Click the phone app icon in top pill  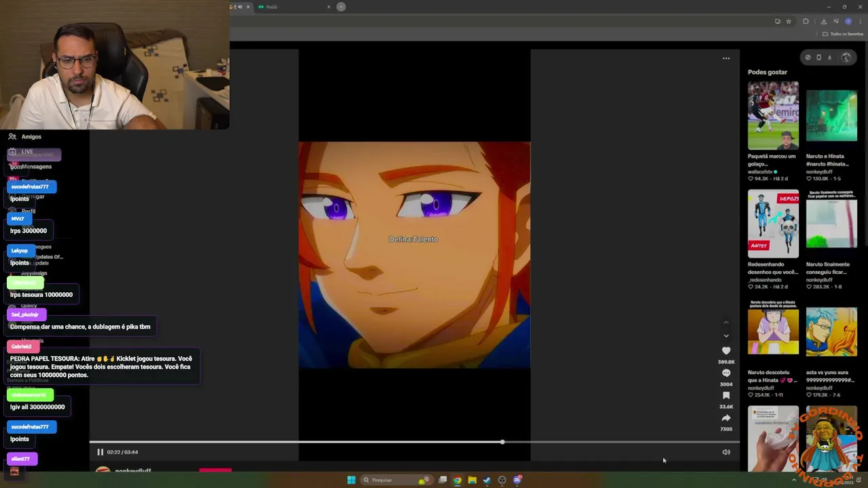point(818,58)
